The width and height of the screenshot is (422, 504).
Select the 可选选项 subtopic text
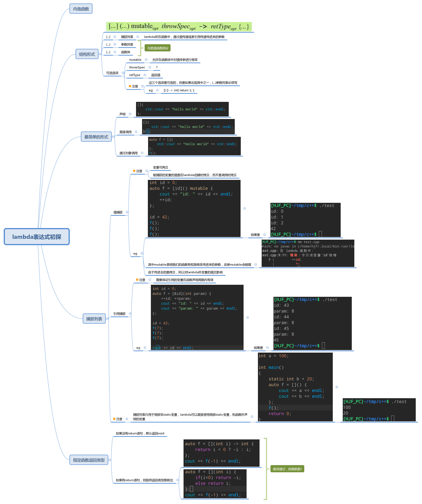point(112,73)
